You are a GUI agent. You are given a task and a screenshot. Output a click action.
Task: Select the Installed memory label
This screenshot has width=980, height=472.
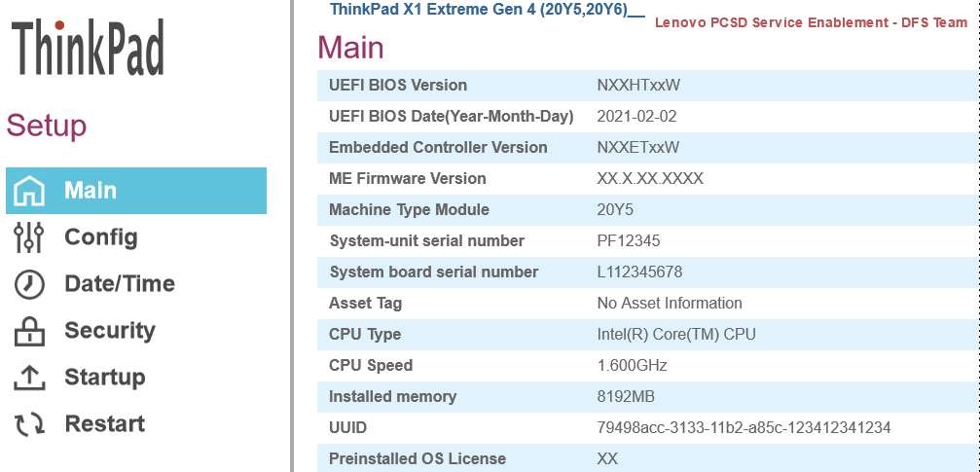(x=392, y=397)
